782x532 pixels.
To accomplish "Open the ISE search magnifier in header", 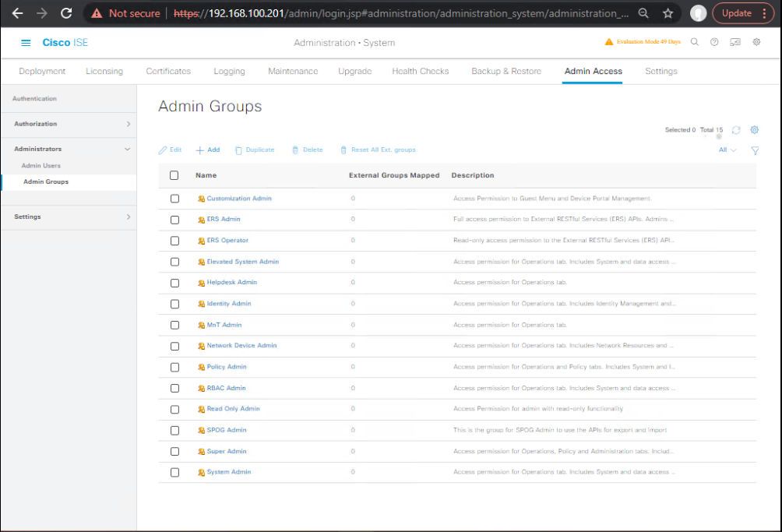I will 694,42.
